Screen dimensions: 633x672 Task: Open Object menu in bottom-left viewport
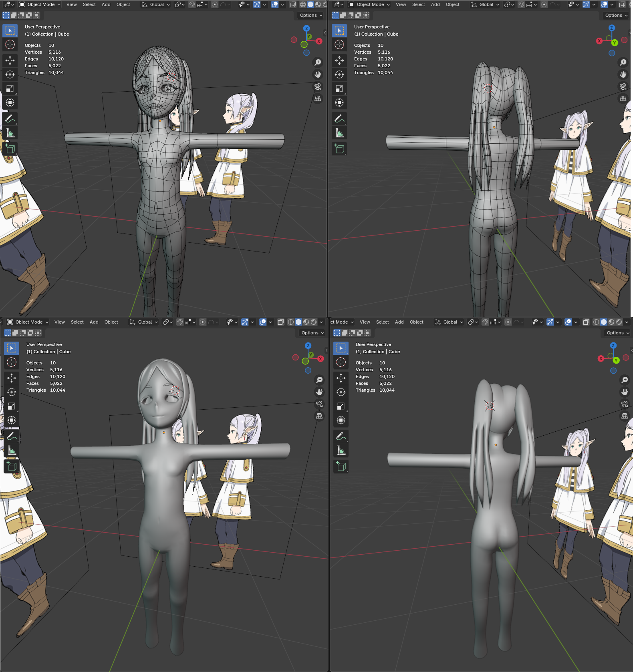tap(111, 322)
